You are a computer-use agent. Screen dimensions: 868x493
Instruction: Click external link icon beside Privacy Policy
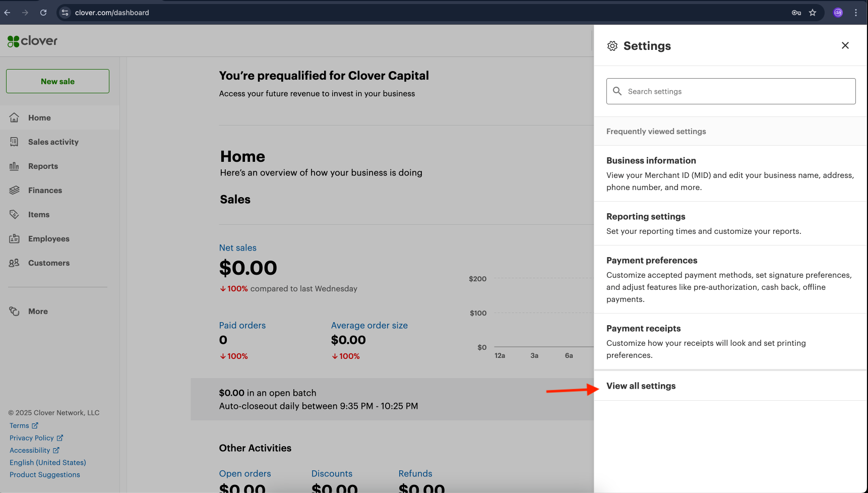(60, 438)
